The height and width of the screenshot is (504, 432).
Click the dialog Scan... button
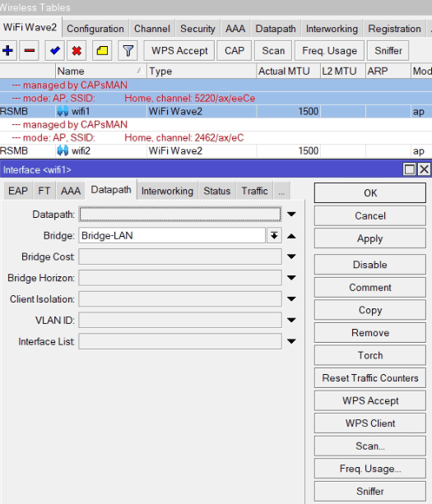pos(370,446)
